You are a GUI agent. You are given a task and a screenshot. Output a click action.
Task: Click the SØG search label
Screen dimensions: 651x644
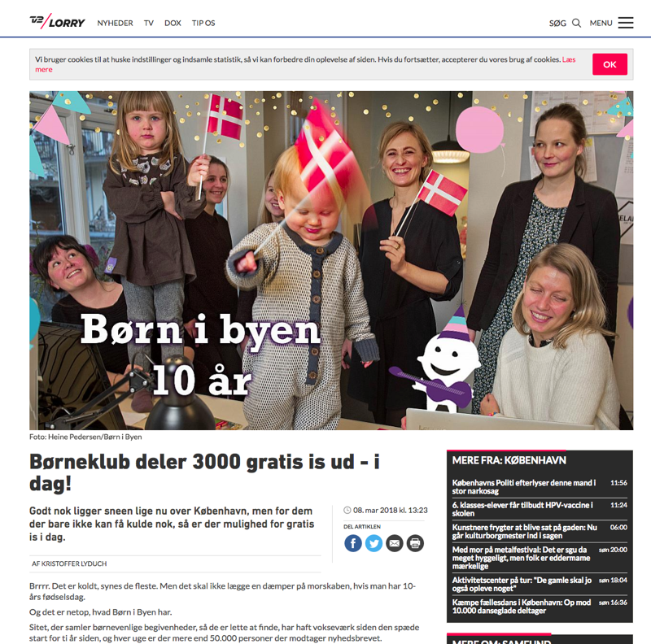(x=557, y=24)
